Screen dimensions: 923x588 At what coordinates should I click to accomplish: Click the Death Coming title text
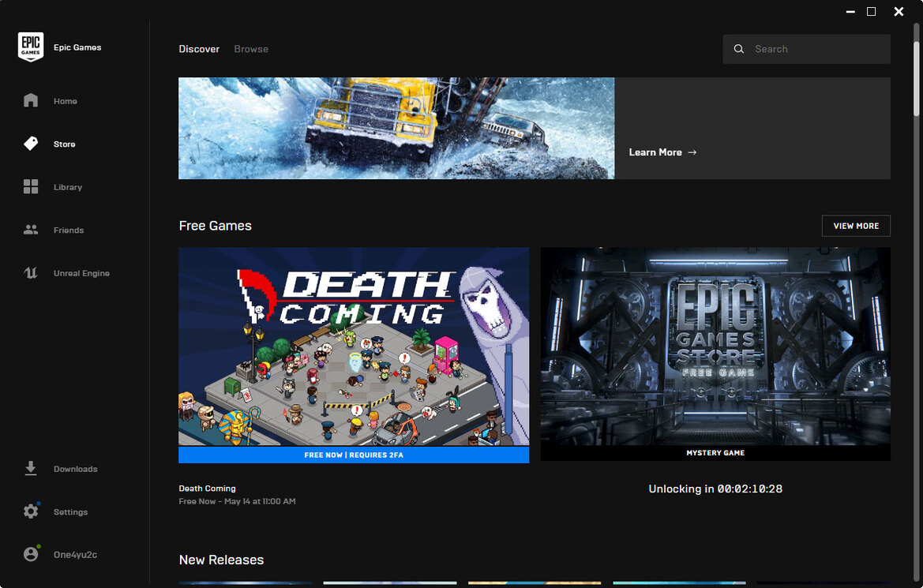click(x=207, y=489)
